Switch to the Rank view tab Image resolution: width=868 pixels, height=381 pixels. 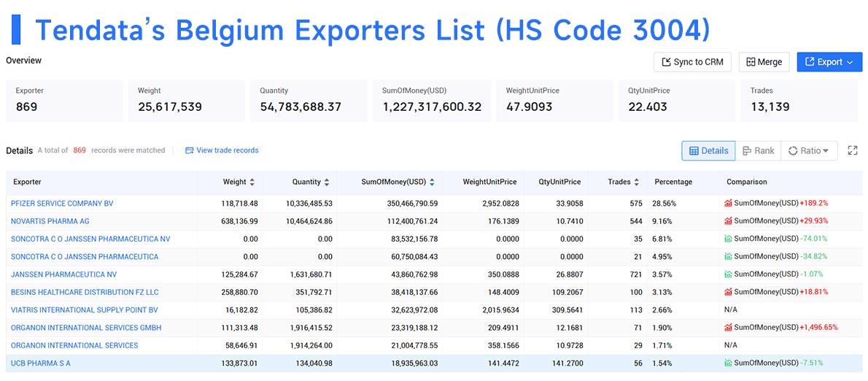(x=759, y=150)
